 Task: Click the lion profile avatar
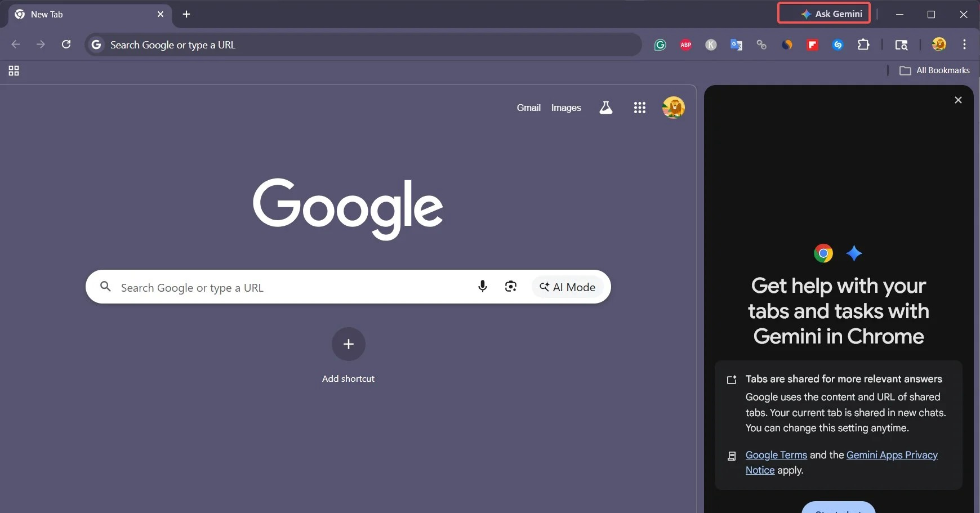(x=673, y=108)
